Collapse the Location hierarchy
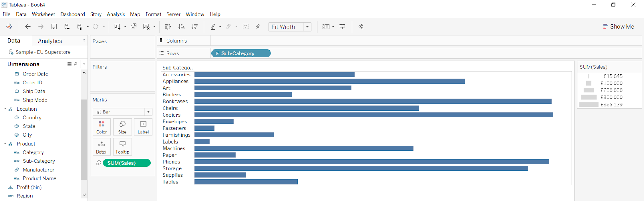Screen dimensions: 644x201 click(5, 109)
